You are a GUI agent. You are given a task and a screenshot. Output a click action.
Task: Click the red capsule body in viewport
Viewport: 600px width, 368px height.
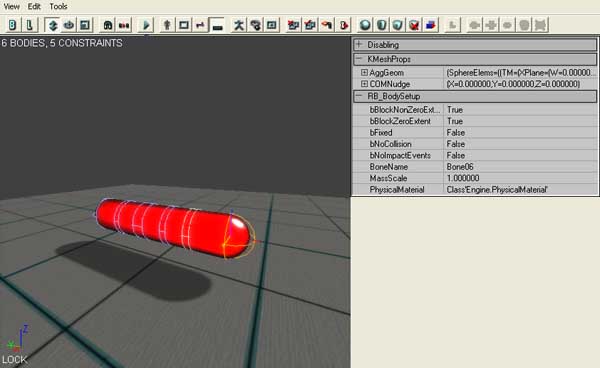coord(172,228)
